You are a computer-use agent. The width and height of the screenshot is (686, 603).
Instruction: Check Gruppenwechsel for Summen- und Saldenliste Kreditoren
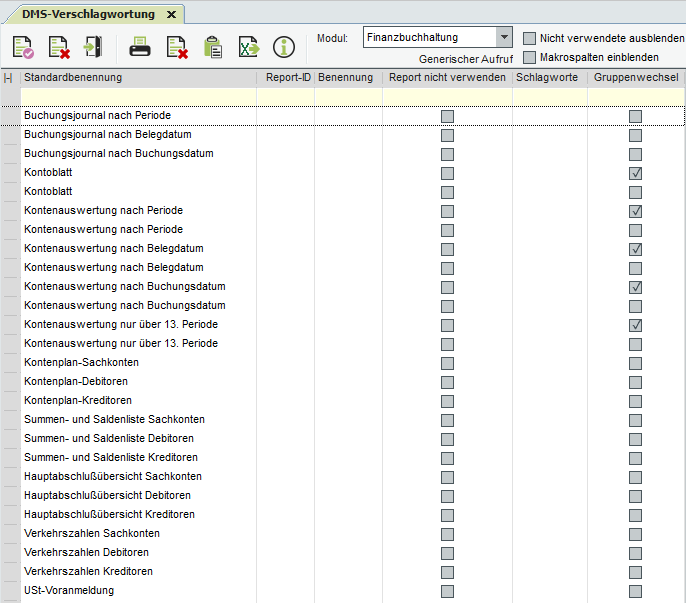[635, 458]
